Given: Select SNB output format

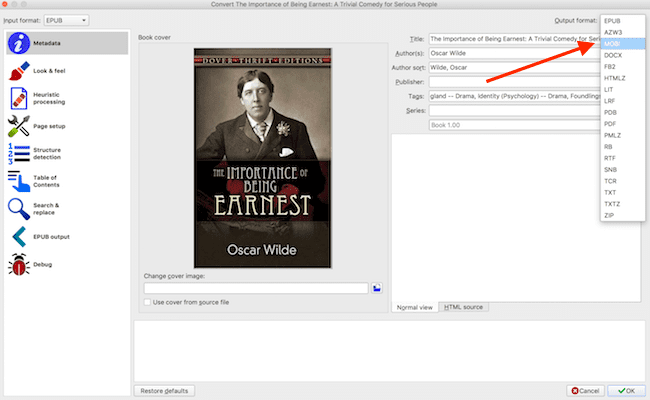Looking at the screenshot, I should [x=622, y=170].
